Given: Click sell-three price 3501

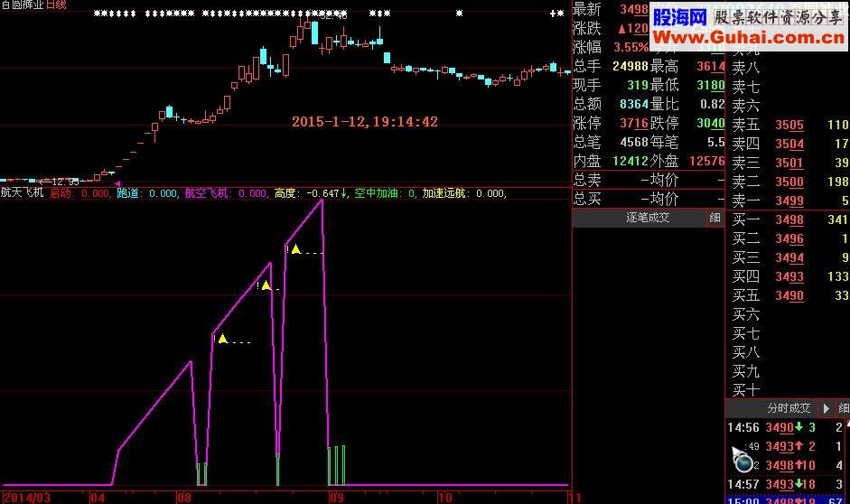Looking at the screenshot, I should (x=789, y=163).
